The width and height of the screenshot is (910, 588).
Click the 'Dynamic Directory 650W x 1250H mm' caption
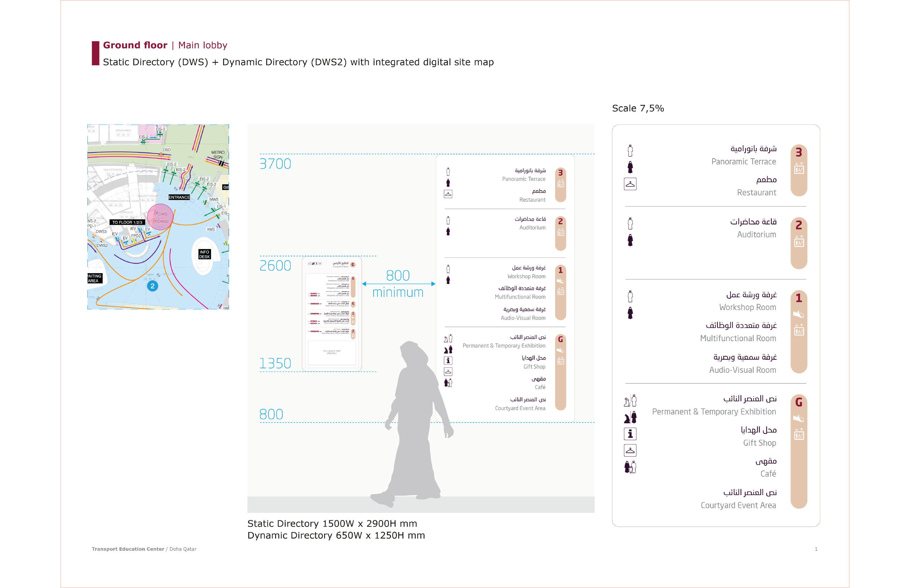[x=336, y=536]
